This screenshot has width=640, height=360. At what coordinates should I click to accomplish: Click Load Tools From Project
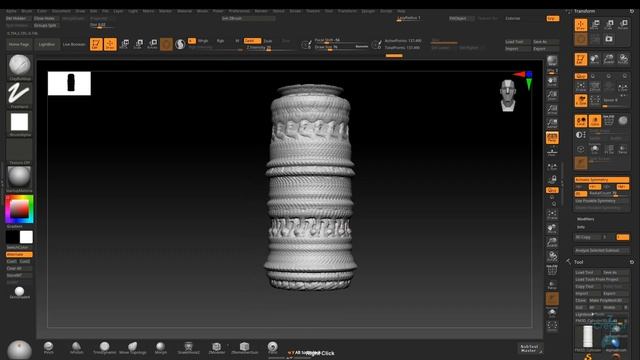(602, 279)
